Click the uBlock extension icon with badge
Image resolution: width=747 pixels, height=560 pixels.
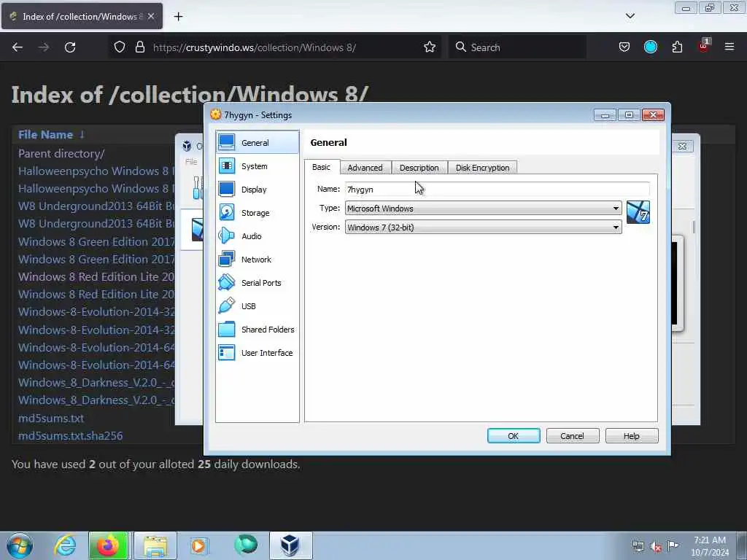point(703,46)
